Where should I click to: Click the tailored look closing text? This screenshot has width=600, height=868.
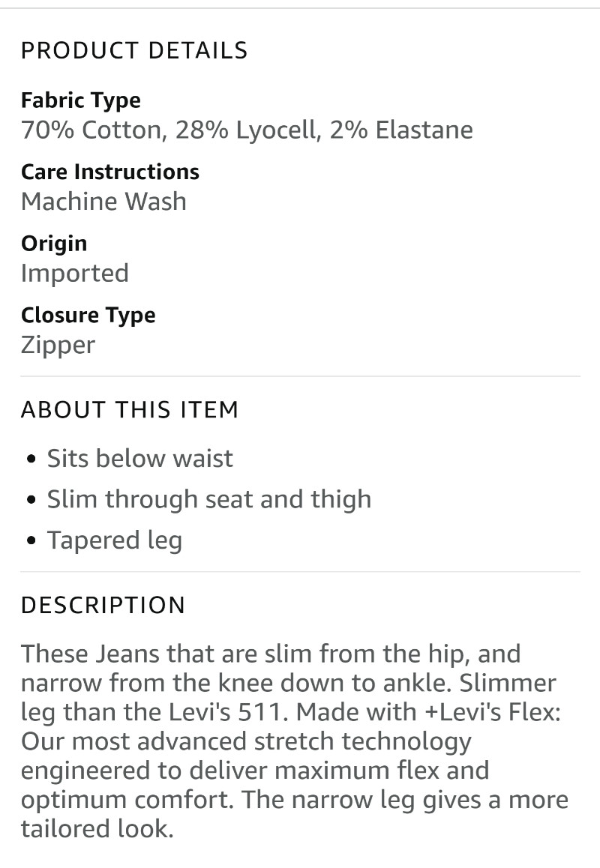pyautogui.click(x=97, y=829)
